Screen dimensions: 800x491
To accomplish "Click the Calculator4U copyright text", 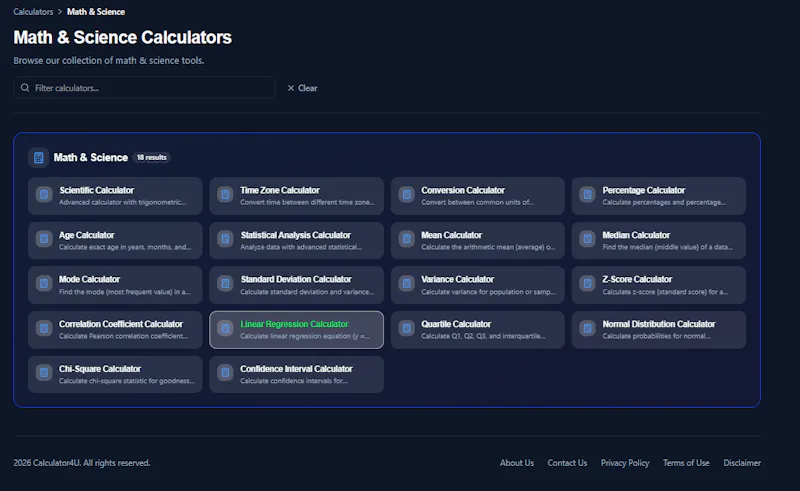I will 82,463.
